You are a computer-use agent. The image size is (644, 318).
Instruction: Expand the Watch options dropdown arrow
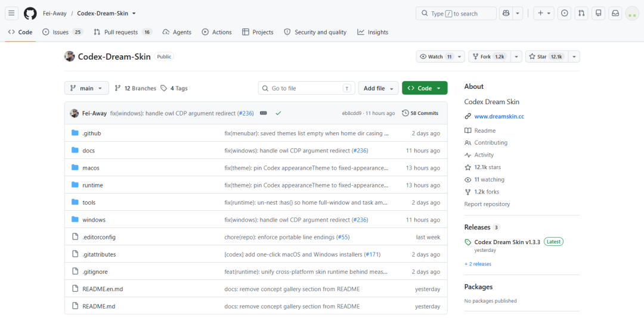[460, 57]
